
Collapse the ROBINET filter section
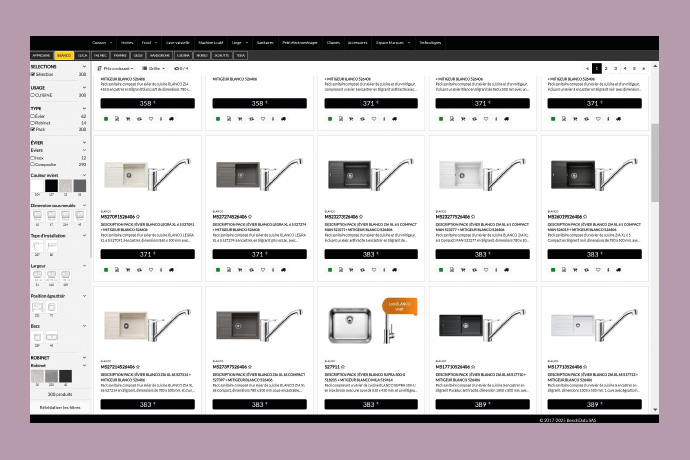pyautogui.click(x=84, y=358)
